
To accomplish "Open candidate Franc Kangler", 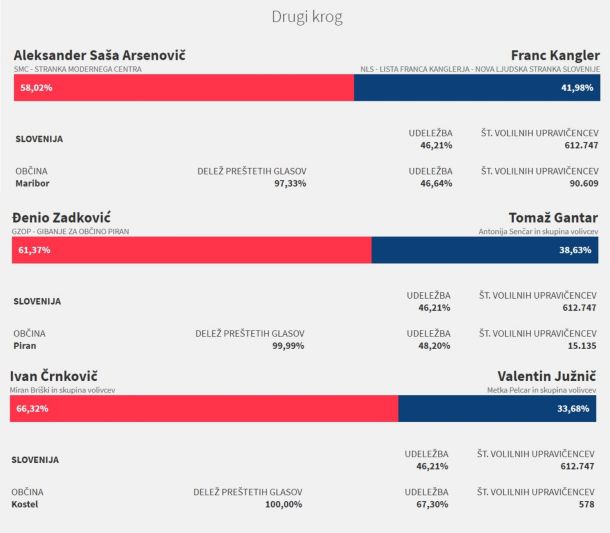I will pyautogui.click(x=554, y=55).
